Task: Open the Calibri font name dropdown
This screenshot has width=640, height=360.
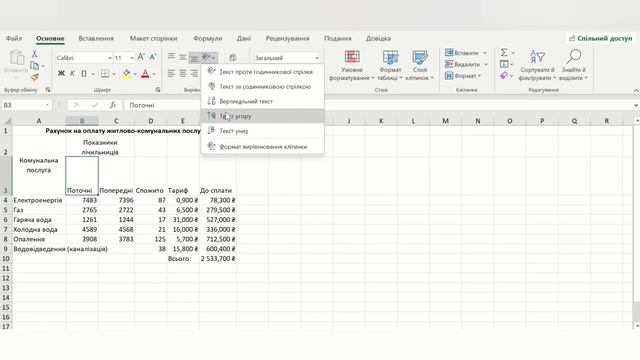Action: point(110,58)
